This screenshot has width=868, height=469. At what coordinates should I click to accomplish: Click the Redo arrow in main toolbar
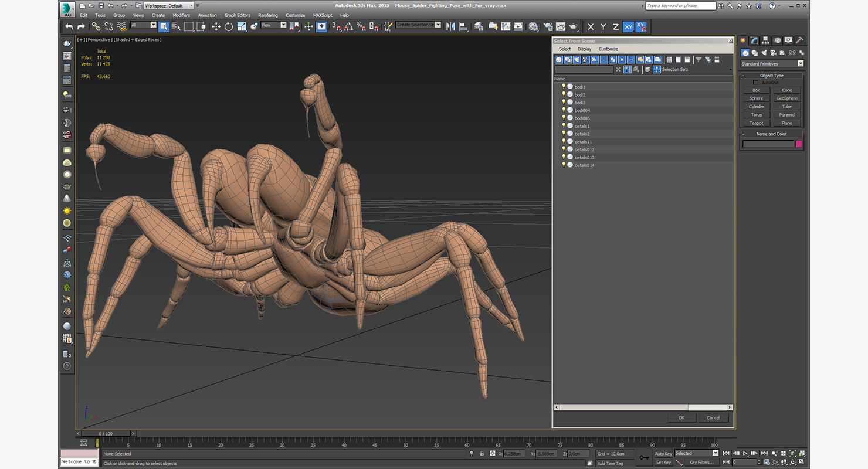pos(81,26)
